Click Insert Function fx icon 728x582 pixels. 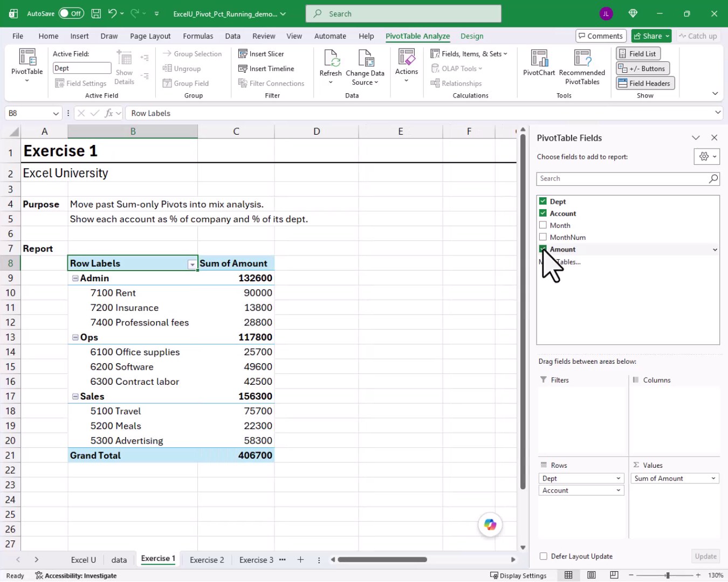click(x=109, y=113)
